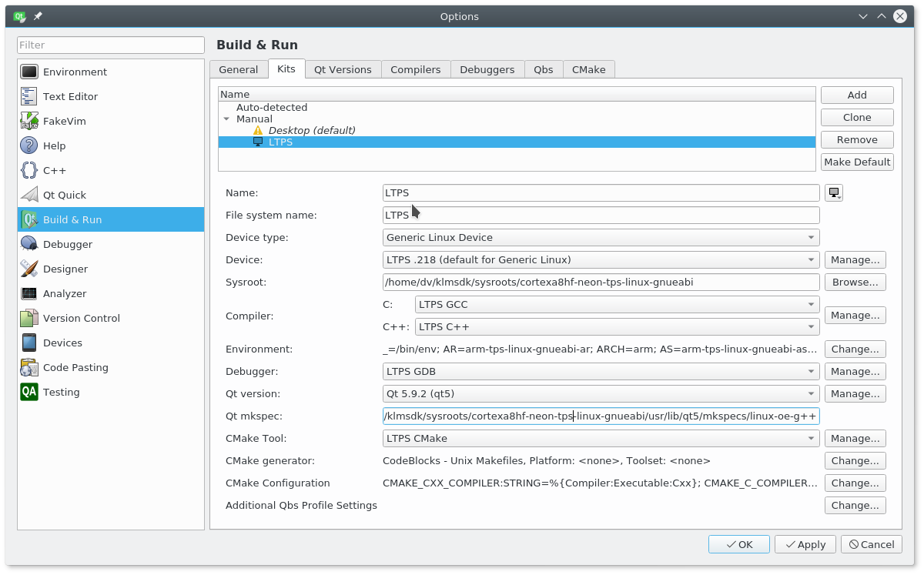Collapse the Manual kits tree group
Image resolution: width=924 pixels, height=575 pixels.
point(226,119)
